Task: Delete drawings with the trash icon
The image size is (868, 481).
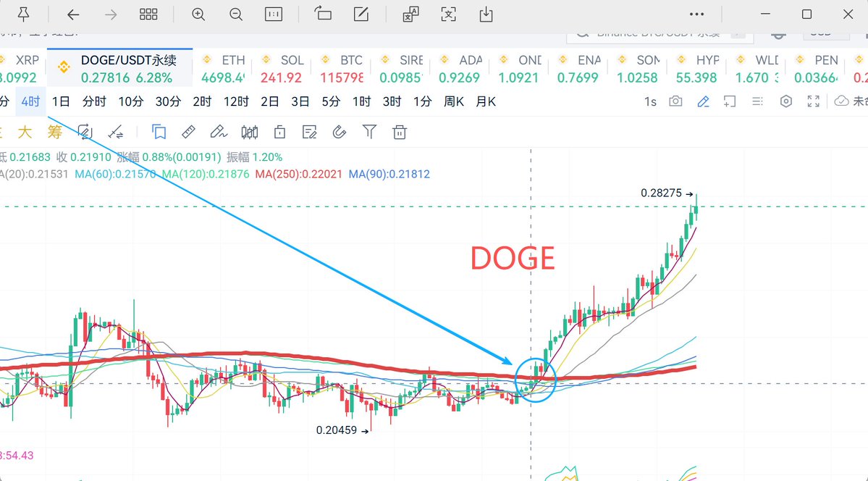Action: (399, 132)
